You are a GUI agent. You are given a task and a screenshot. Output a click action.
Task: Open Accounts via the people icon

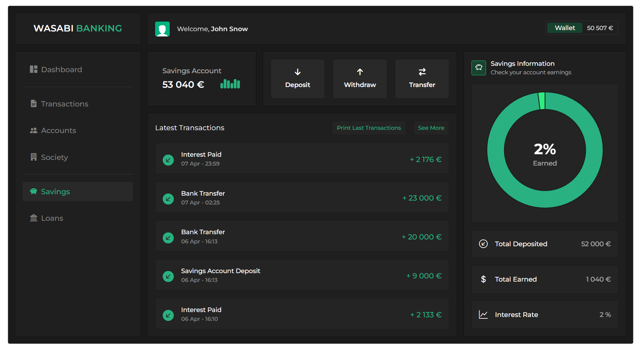coord(34,130)
